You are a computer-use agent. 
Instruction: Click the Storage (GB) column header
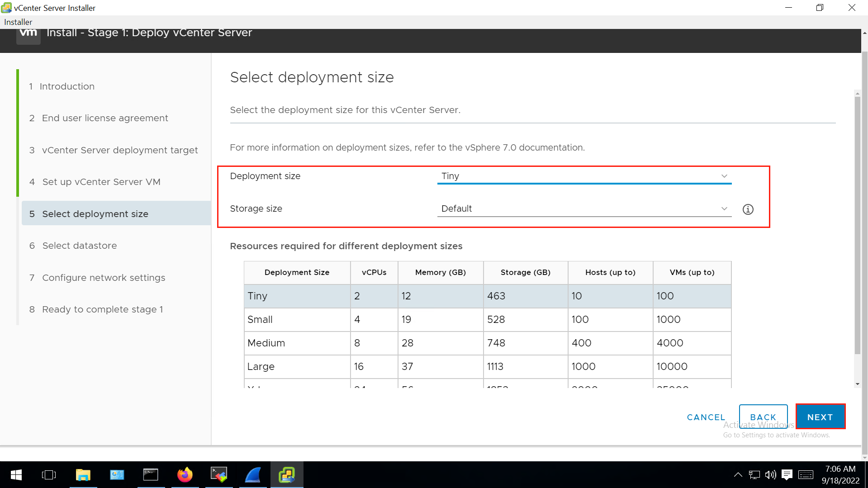click(526, 272)
